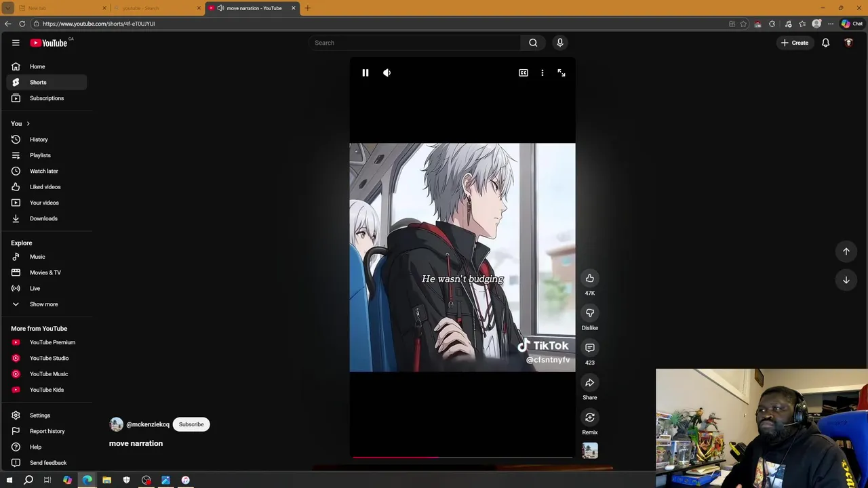Open YouTube Music link
The height and width of the screenshot is (488, 868).
[47, 374]
